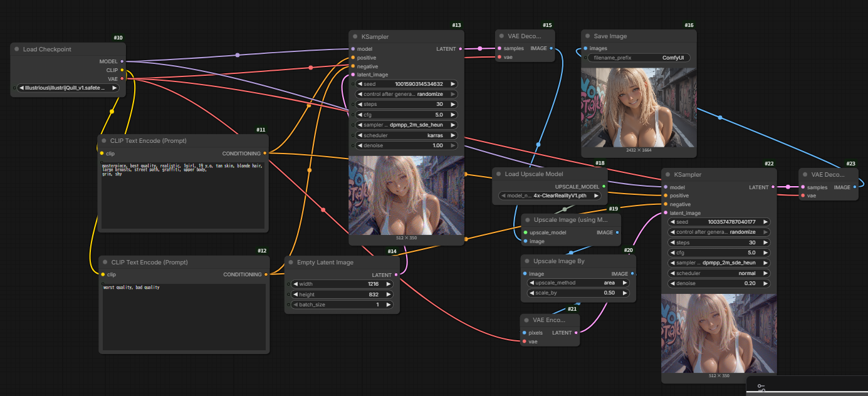
Task: Open the scheduler dropdown showing karras
Action: (405, 135)
